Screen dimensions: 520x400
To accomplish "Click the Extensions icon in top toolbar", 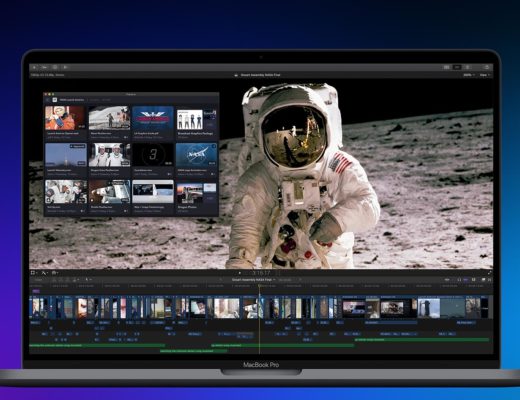I will click(x=66, y=67).
